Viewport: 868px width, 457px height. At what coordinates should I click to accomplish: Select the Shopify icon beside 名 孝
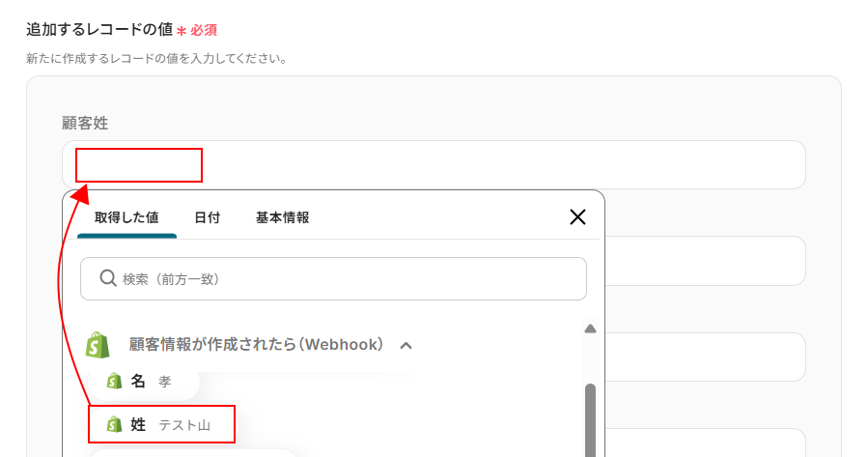(x=114, y=381)
